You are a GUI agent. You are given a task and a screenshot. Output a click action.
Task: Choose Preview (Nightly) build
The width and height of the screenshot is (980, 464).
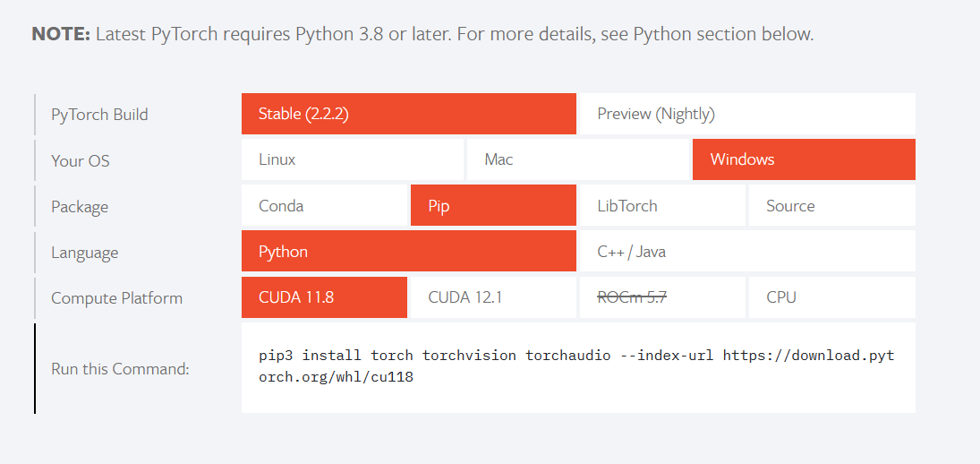[x=746, y=114]
